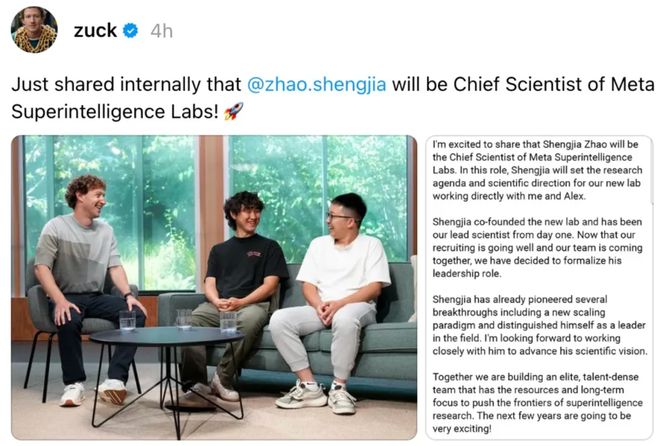Click 'Superintelligence Labs!' in the post caption
This screenshot has width=660, height=446.
tap(110, 111)
